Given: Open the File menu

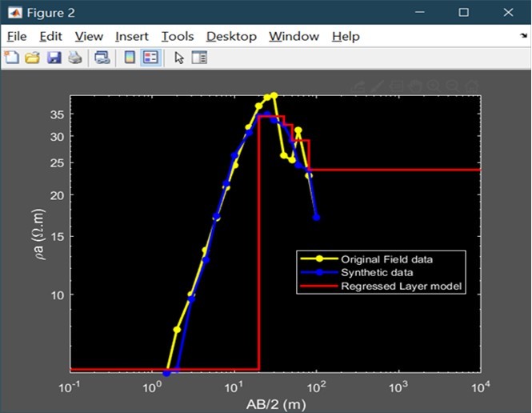Looking at the screenshot, I should click(x=17, y=36).
